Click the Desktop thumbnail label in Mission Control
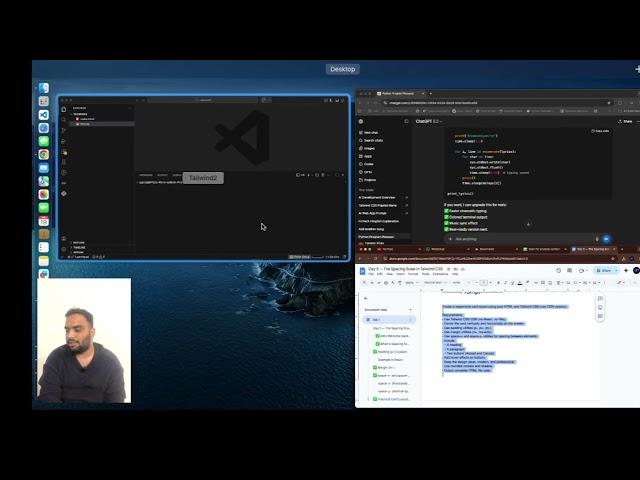The width and height of the screenshot is (640, 480). point(342,69)
